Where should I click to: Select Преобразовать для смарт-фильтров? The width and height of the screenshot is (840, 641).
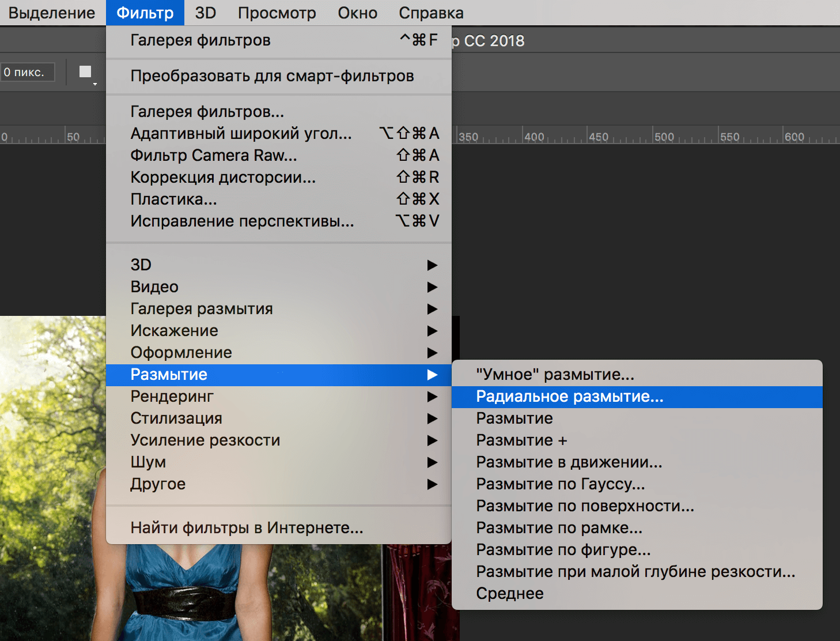tap(272, 76)
